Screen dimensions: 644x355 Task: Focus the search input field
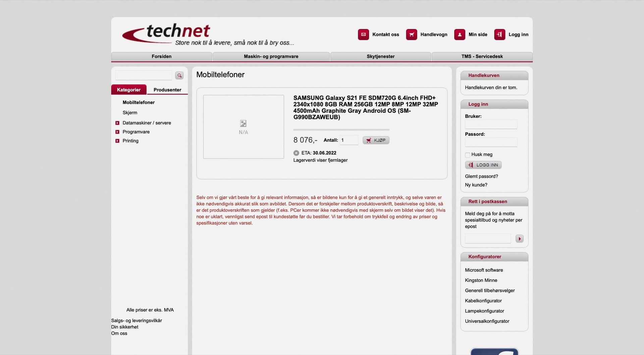tap(144, 75)
